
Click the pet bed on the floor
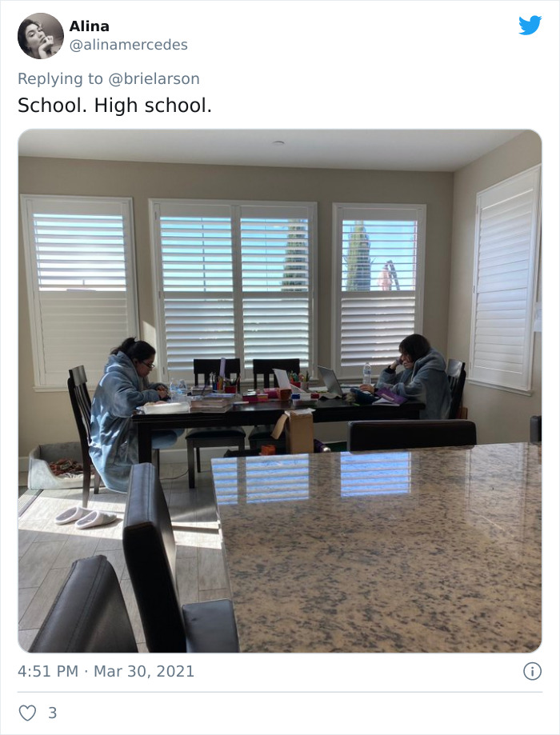tap(54, 465)
